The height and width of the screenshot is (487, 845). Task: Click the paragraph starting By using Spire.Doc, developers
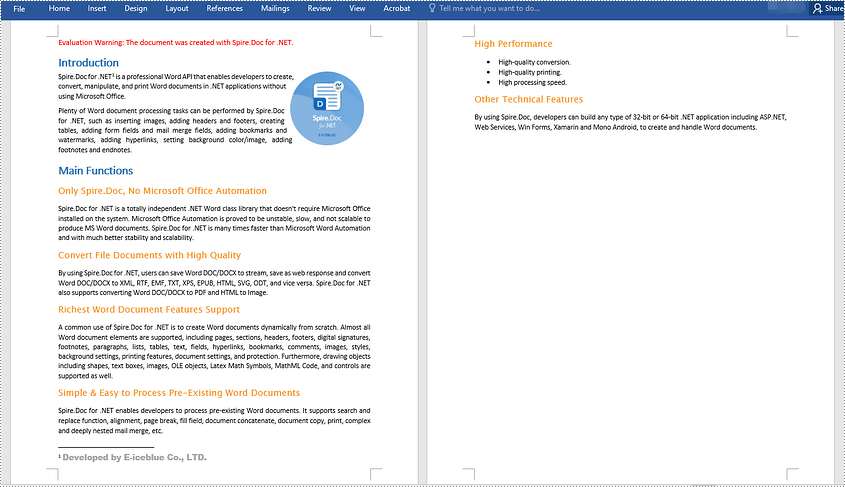[x=631, y=122]
